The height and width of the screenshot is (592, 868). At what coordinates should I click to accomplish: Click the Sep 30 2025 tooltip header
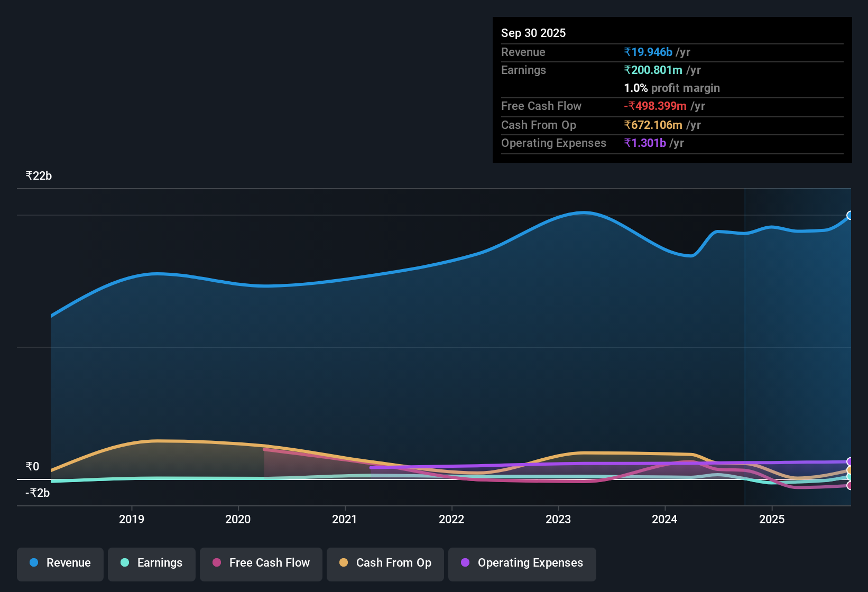click(533, 33)
